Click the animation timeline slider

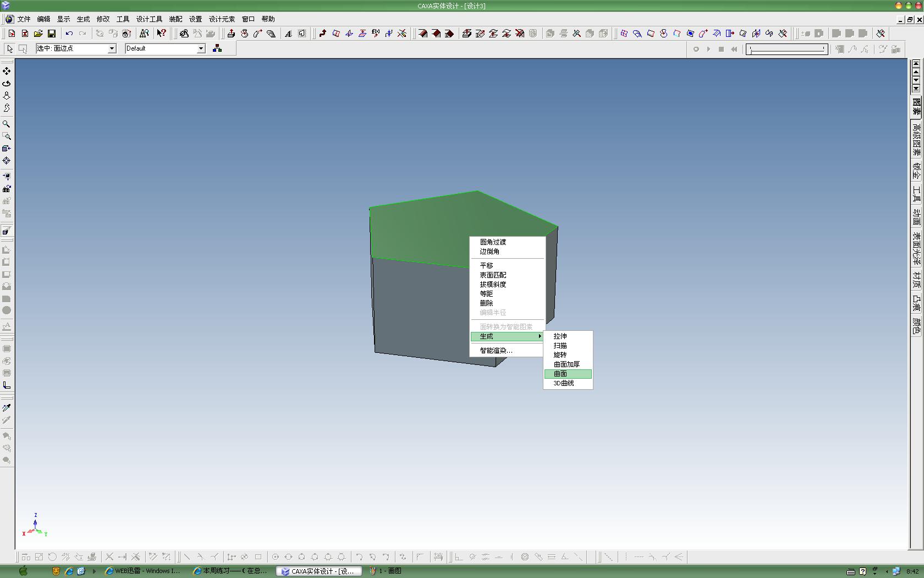pyautogui.click(x=787, y=49)
